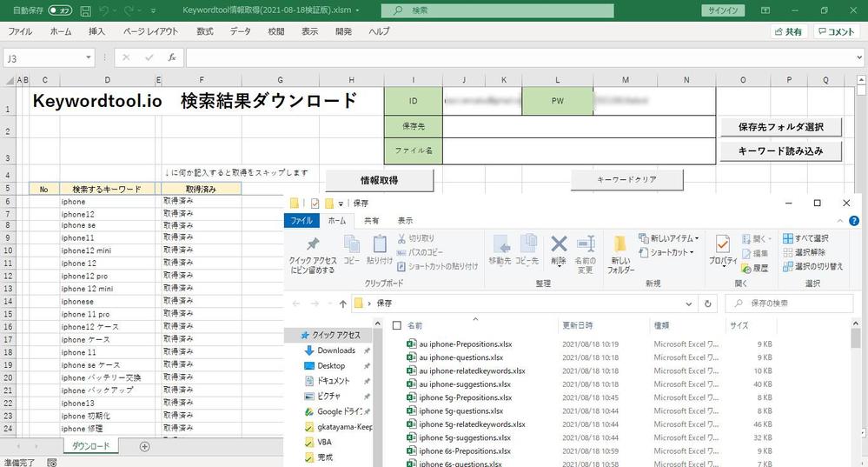
Task: Click the 削除 X icon
Action: pyautogui.click(x=559, y=244)
